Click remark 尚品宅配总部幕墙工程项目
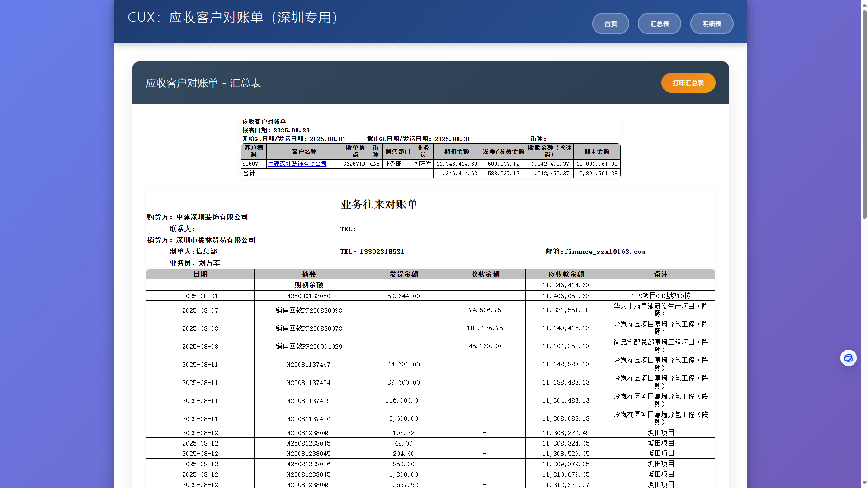 point(661,346)
